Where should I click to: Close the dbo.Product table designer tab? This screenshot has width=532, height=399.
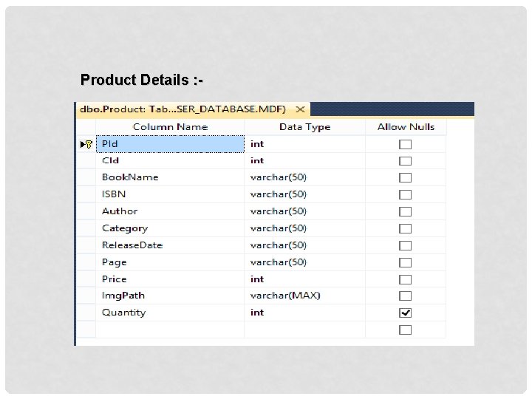301,109
